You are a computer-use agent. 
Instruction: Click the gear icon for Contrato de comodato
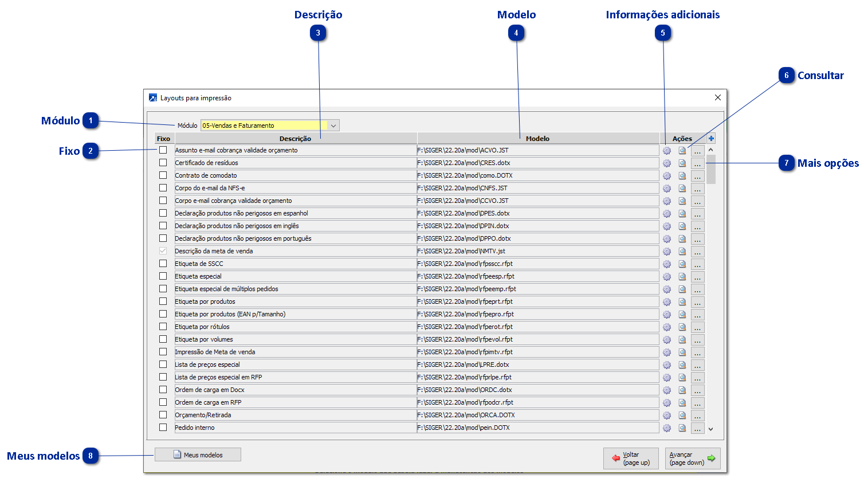(x=667, y=176)
